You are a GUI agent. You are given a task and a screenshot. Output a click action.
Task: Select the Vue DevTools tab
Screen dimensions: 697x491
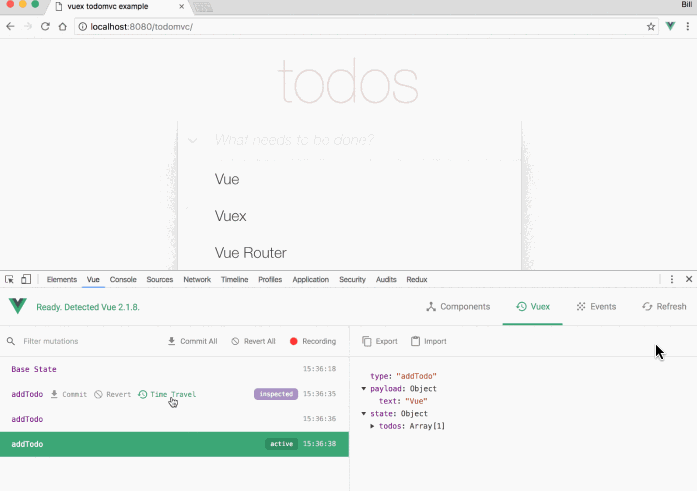pyautogui.click(x=93, y=279)
